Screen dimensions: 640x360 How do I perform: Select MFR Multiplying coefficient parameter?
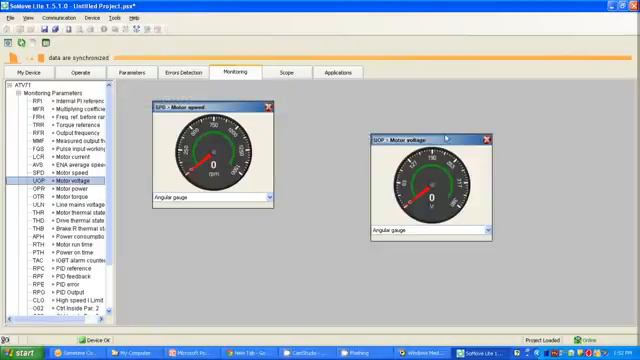click(68, 109)
